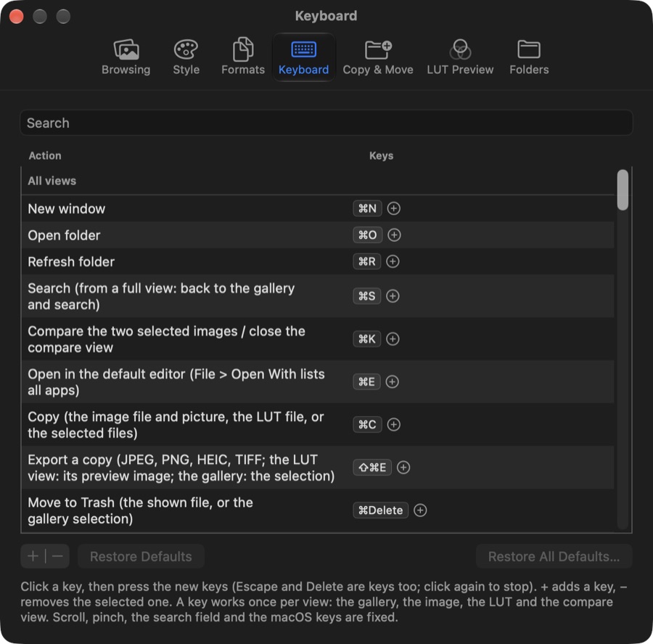Open the Style preferences tab

click(x=186, y=57)
